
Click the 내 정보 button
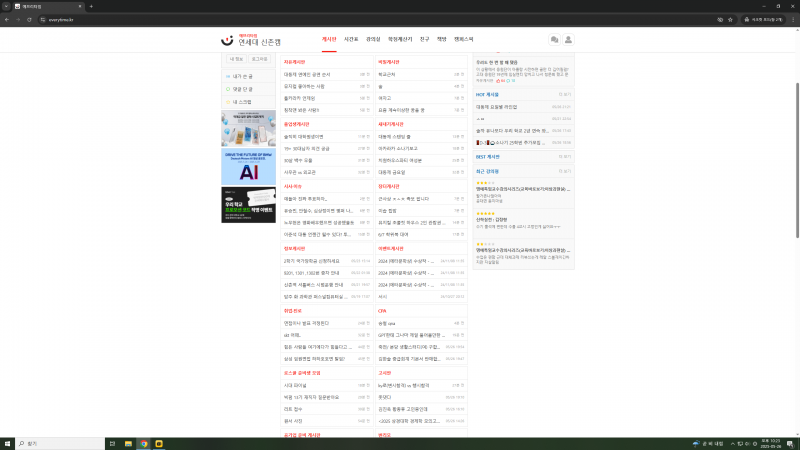236,59
